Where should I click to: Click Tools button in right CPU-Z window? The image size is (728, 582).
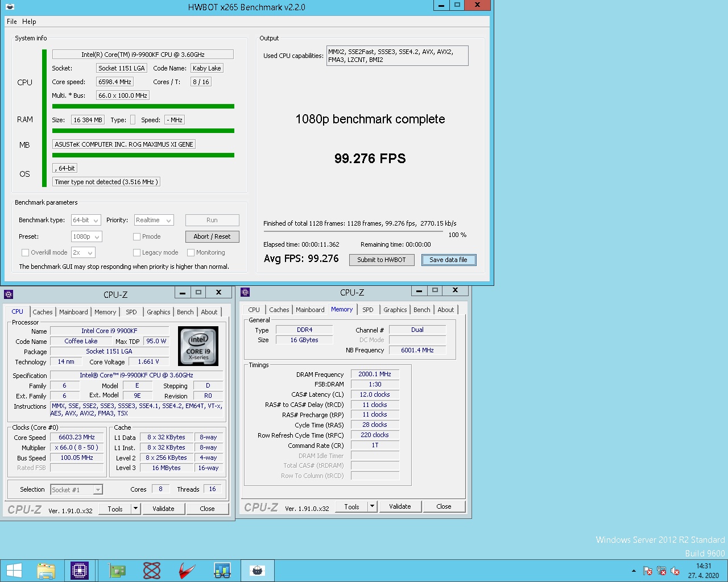pyautogui.click(x=352, y=506)
